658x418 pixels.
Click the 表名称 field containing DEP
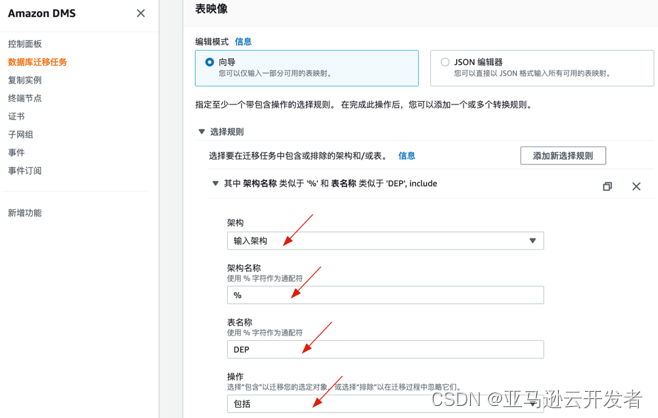coord(385,350)
